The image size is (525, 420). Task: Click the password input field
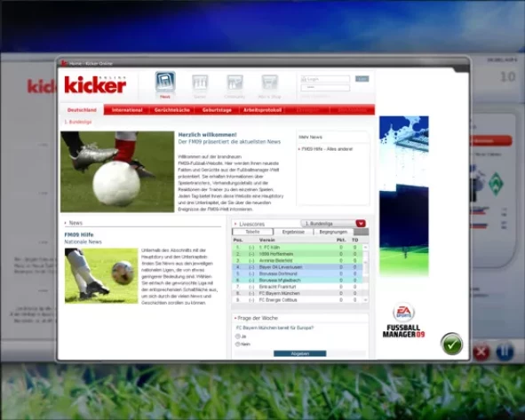[325, 87]
